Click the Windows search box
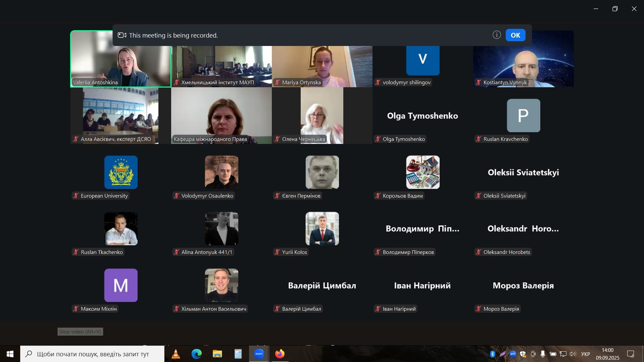Viewport: 644px width, 362px height. coord(92,354)
